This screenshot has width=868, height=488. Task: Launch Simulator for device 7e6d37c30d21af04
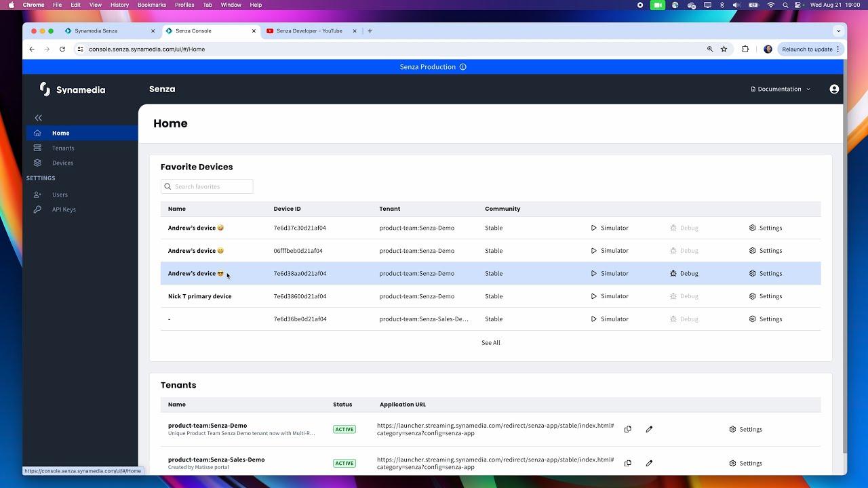[610, 228]
